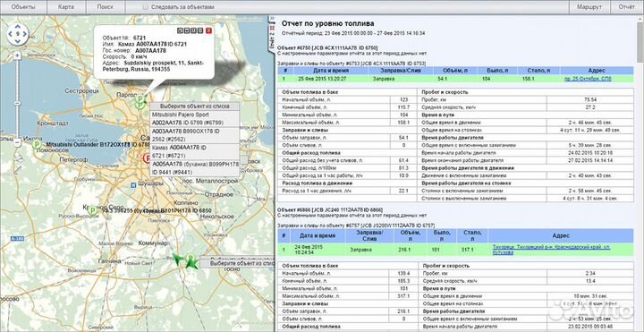
Task: Pan the map left with arrow
Action: 11,34
